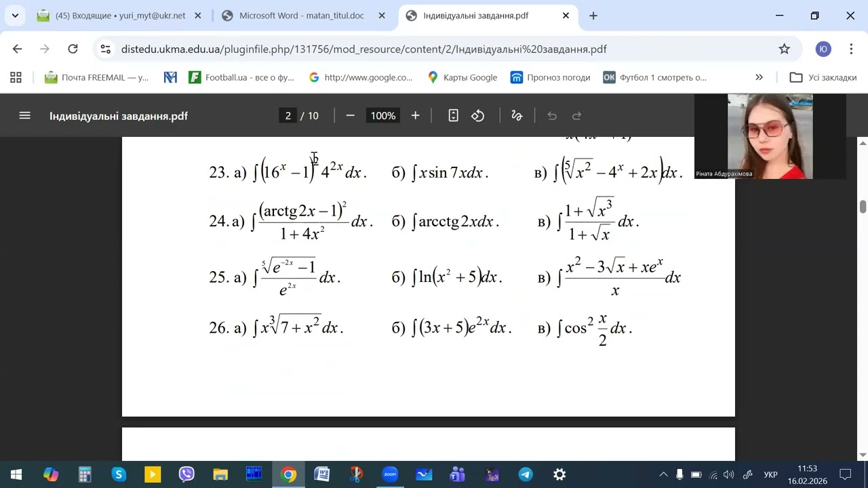868x488 pixels.
Task: Open the PDF viewer sidebar menu
Action: (25, 116)
